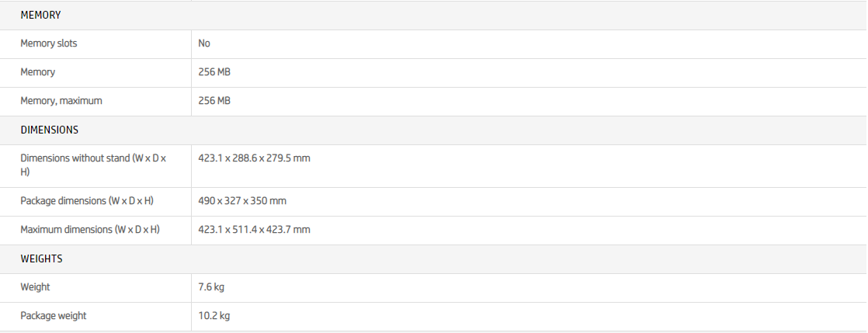Viewport: 868px width, 333px height.
Task: Select 256 MB value beside 'Memory, maximum'
Action: tap(214, 101)
